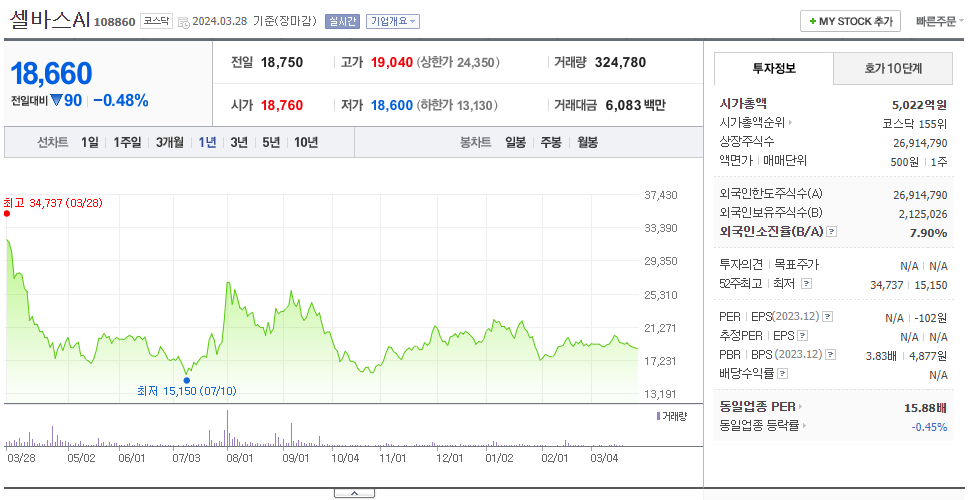Open help icon beside PER EPS(2023.12)
The width and height of the screenshot is (968, 500).
(x=828, y=317)
